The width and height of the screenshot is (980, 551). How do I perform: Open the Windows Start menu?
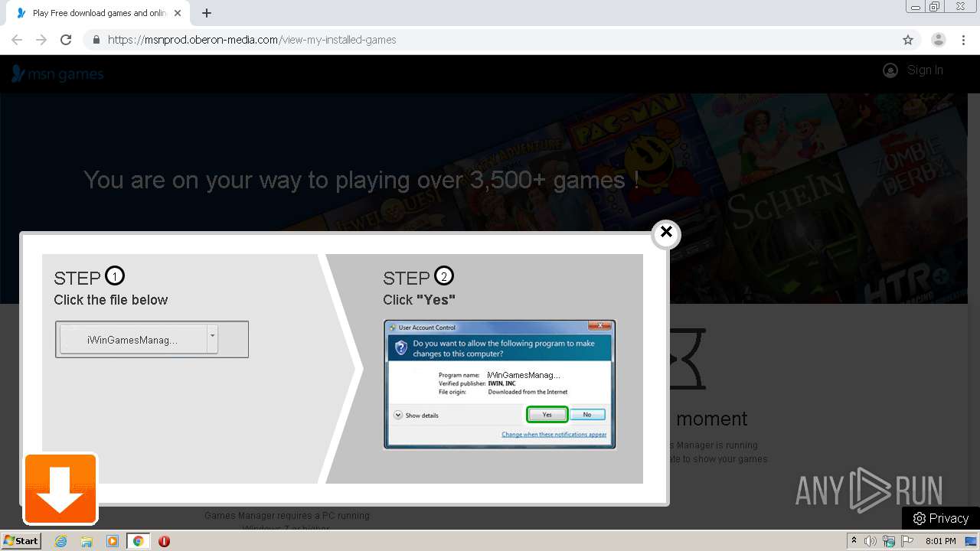click(x=21, y=541)
